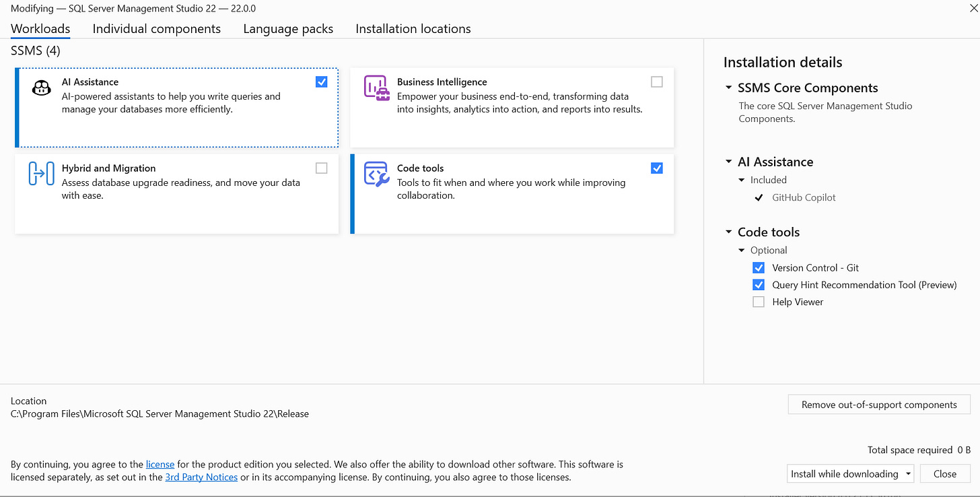Open the Language packs tab
Image resolution: width=980 pixels, height=497 pixels.
[288, 29]
